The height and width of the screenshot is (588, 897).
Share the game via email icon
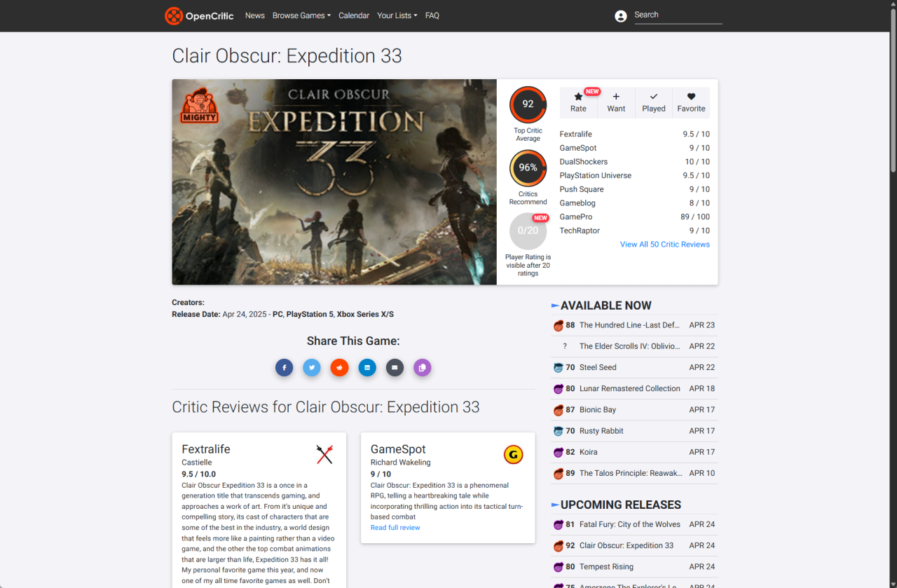point(395,367)
